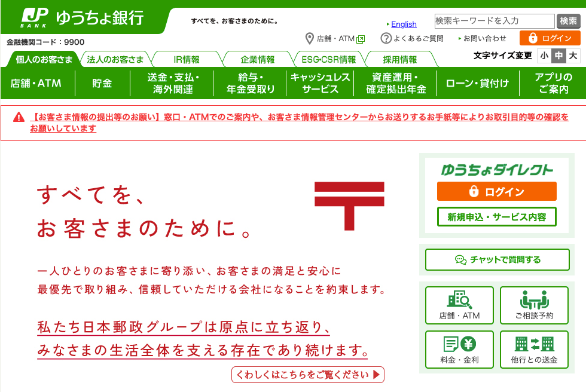
Task: Click the bank transfer icon for 他行との送金
Action: click(x=534, y=344)
